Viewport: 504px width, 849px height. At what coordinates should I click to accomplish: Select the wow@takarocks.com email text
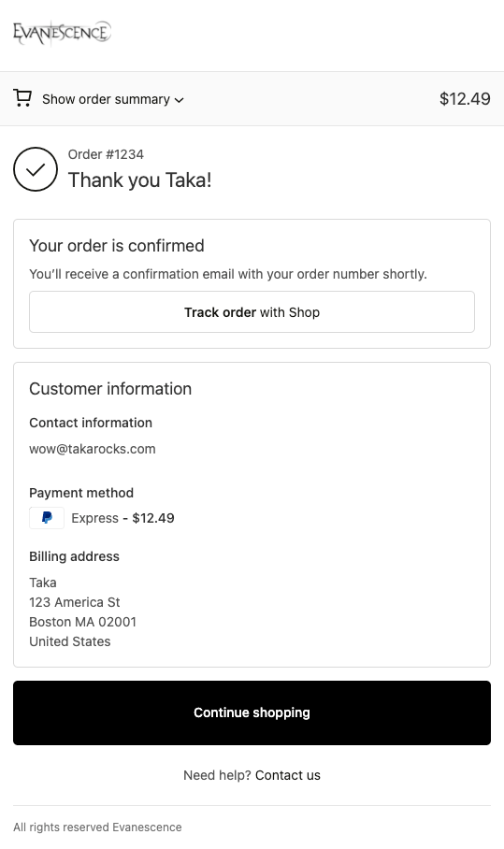(x=92, y=449)
